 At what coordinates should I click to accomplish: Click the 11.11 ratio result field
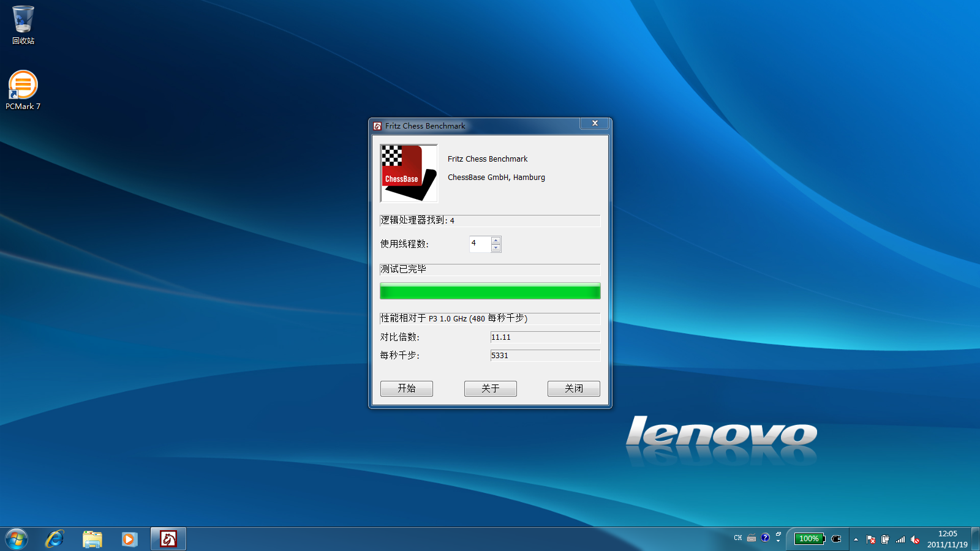click(x=545, y=337)
